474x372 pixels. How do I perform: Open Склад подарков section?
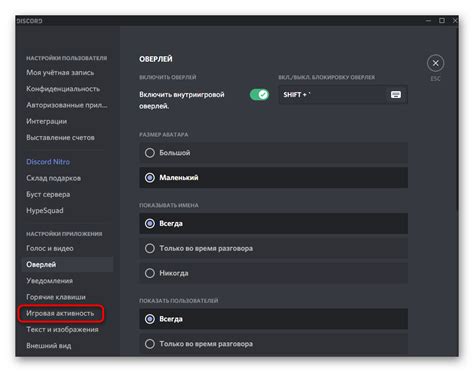53,178
